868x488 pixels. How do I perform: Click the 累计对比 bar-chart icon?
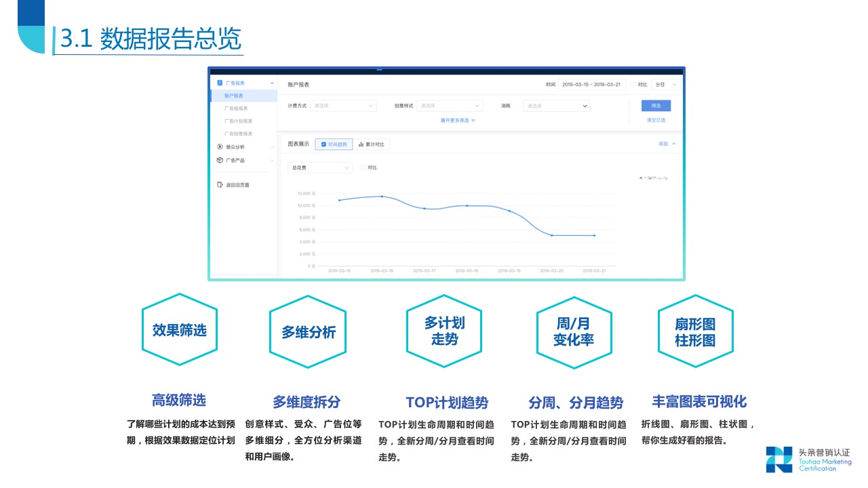361,144
